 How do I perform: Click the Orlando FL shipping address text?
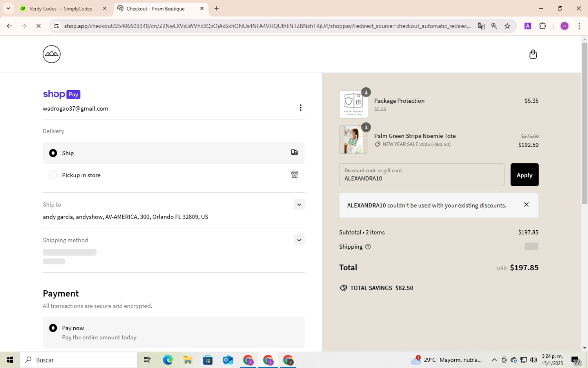point(125,217)
